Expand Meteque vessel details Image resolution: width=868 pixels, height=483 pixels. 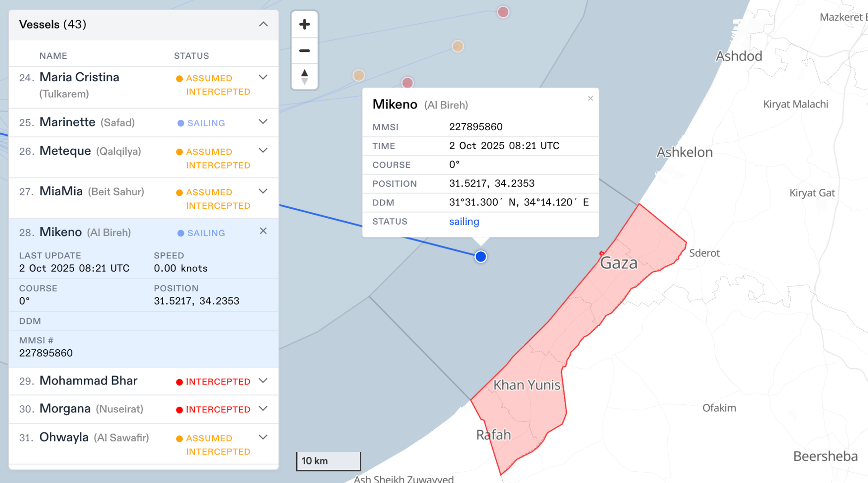tap(263, 150)
